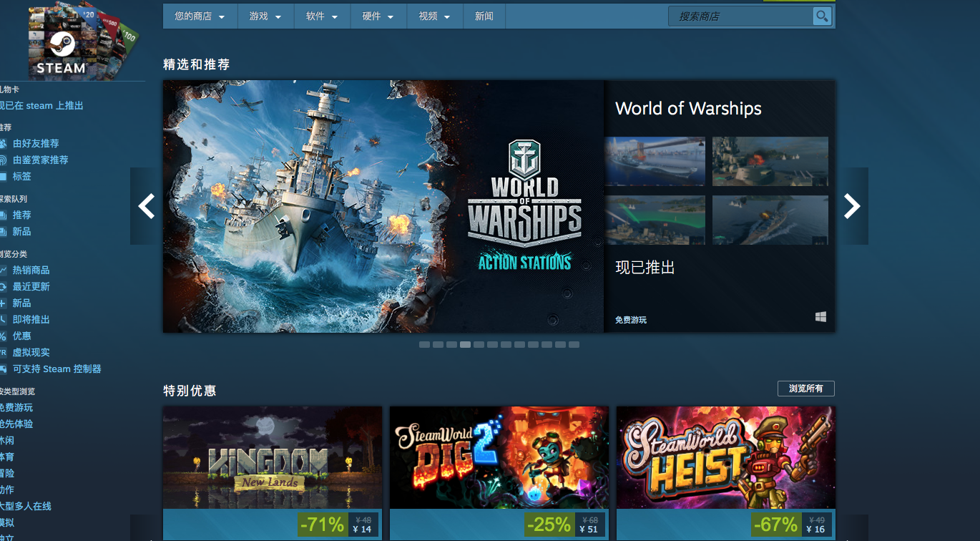The width and height of the screenshot is (980, 541).
Task: Expand the 软件 dropdown menu
Action: tap(322, 16)
